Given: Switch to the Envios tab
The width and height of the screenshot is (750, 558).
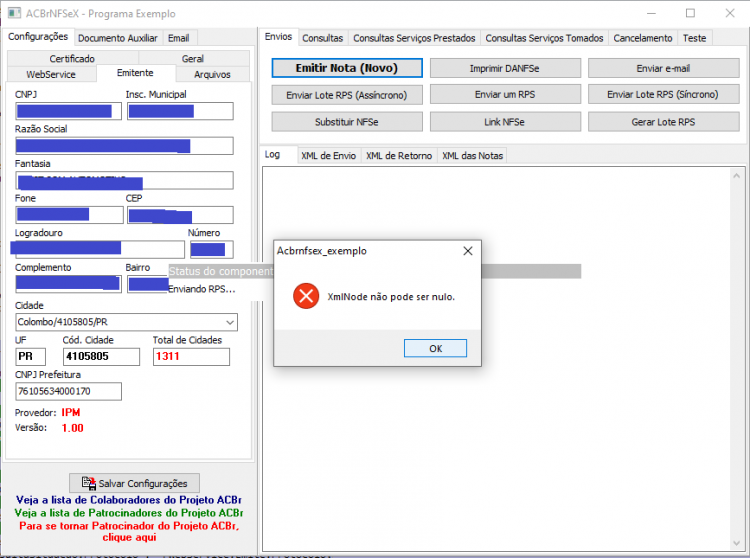Looking at the screenshot, I should (278, 37).
